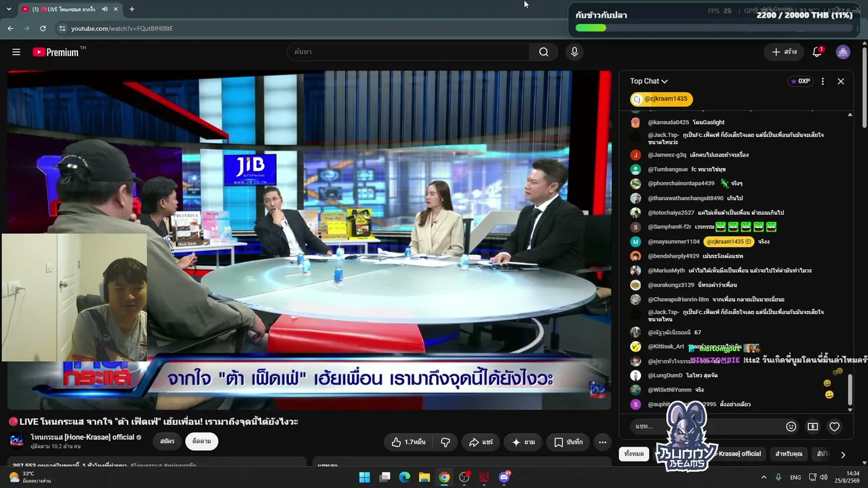The width and height of the screenshot is (868, 488).
Task: Start voice search with microphone icon
Action: 574,52
